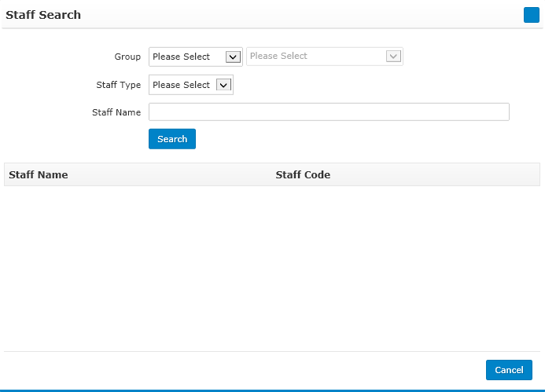Sort by the Staff Code column header

pos(303,174)
